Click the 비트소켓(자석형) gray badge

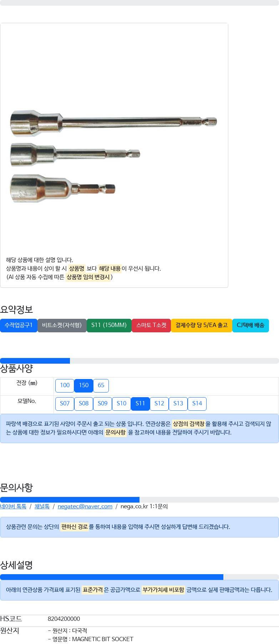click(62, 325)
